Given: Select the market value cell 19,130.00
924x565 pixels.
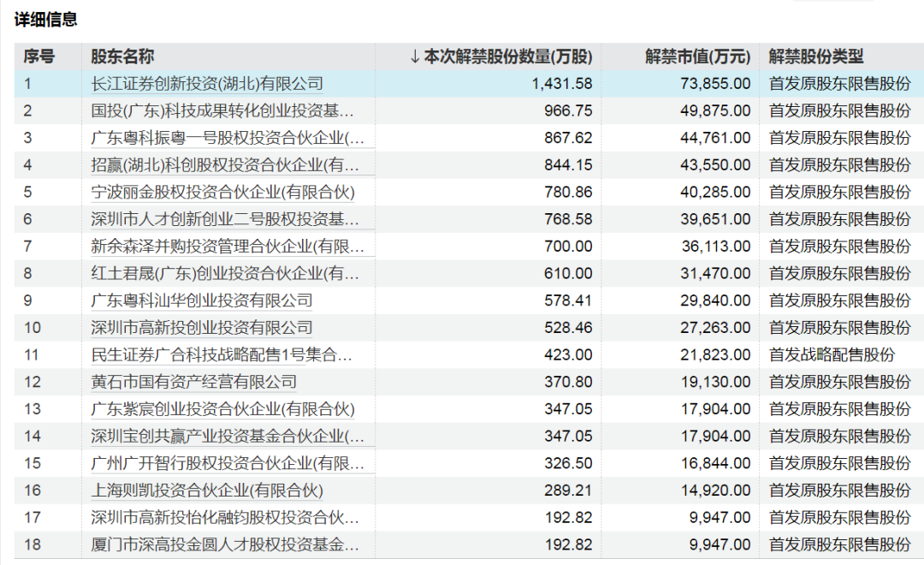Looking at the screenshot, I should click(x=715, y=382).
